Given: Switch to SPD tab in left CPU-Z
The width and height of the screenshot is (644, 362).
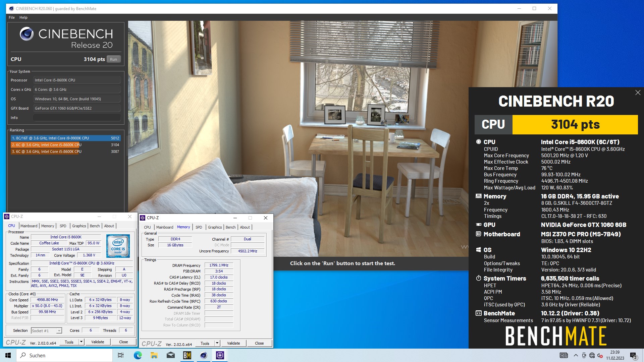Looking at the screenshot, I should [x=63, y=226].
